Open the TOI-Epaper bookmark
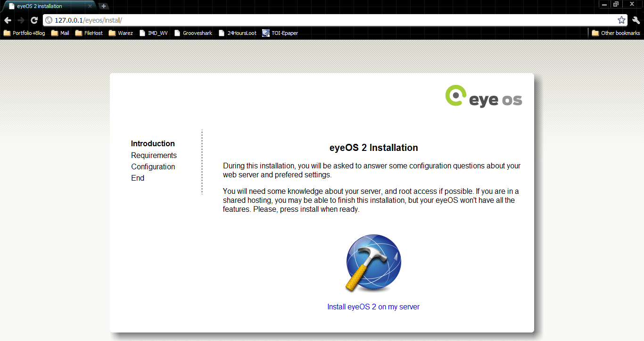The image size is (644, 341). point(280,33)
